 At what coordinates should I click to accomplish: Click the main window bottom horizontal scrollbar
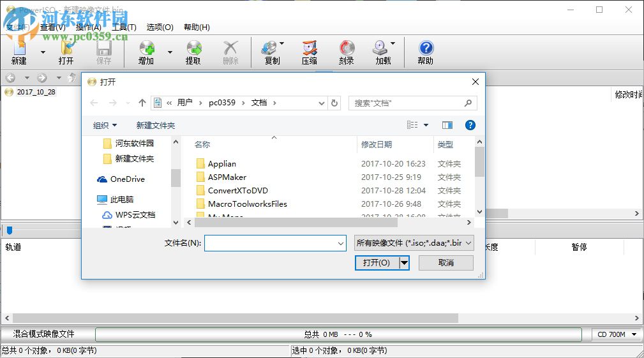click(236, 318)
